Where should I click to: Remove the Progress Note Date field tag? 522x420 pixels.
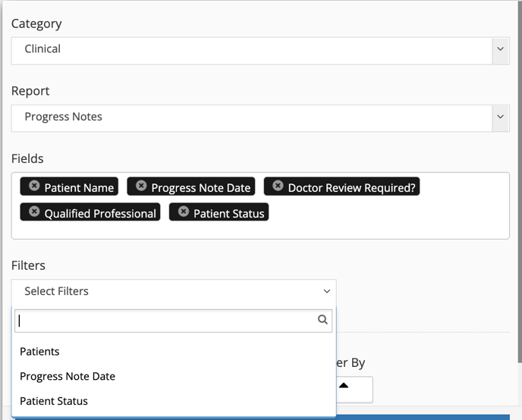click(141, 186)
